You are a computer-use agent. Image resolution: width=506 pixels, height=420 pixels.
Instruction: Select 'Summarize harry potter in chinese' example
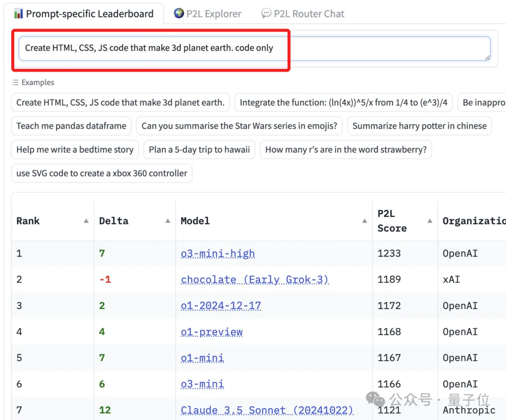[x=419, y=126]
